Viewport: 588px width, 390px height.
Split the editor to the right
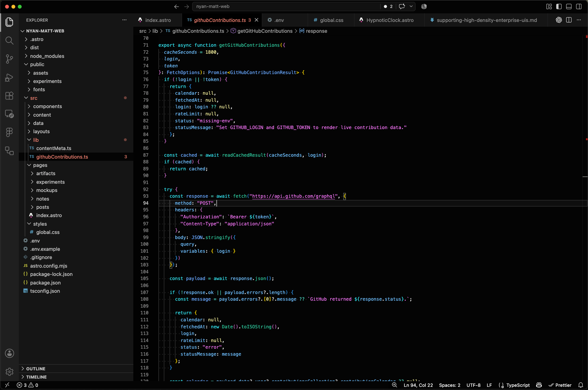[569, 20]
